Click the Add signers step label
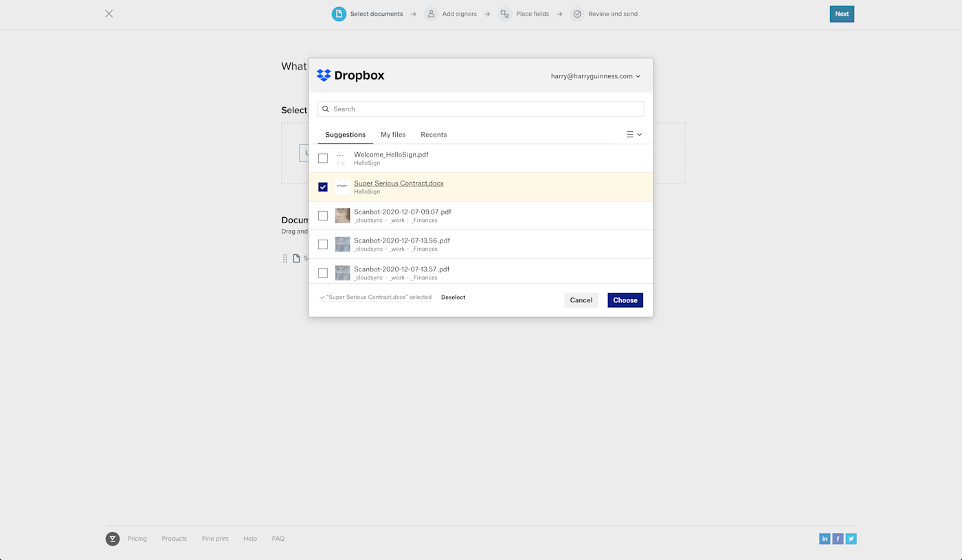 pyautogui.click(x=460, y=14)
